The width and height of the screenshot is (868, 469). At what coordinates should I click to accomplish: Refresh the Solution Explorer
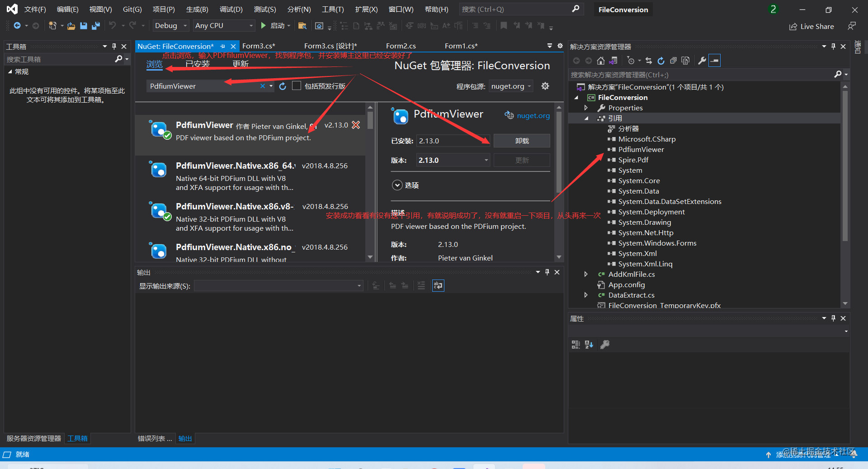click(660, 60)
